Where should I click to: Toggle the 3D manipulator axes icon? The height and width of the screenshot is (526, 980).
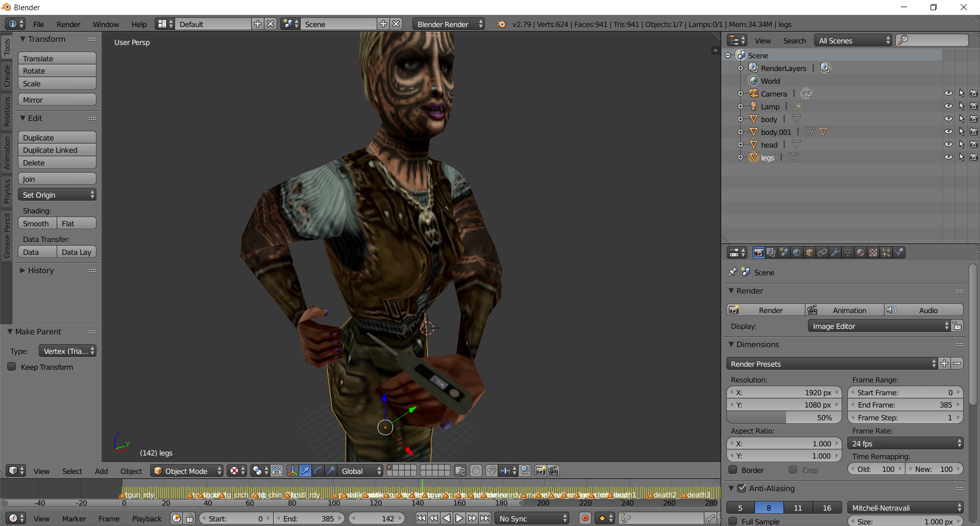pos(292,471)
